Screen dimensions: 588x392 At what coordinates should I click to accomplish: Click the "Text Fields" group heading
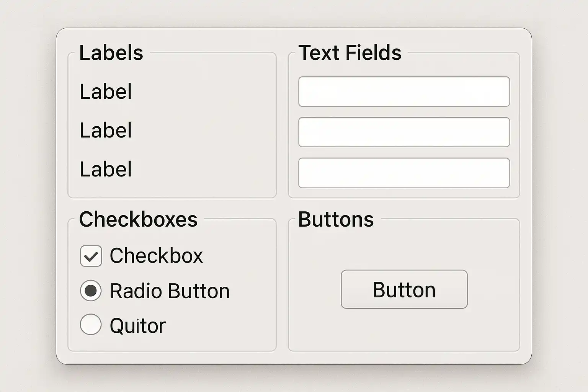click(x=350, y=53)
